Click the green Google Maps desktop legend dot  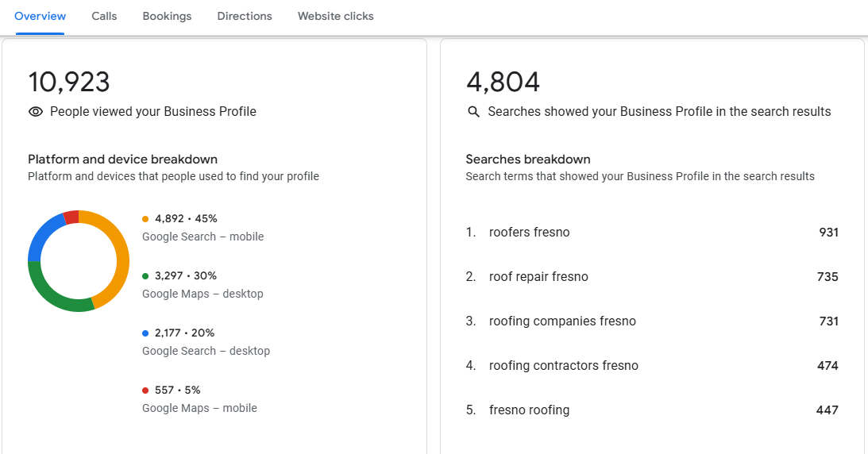(145, 276)
